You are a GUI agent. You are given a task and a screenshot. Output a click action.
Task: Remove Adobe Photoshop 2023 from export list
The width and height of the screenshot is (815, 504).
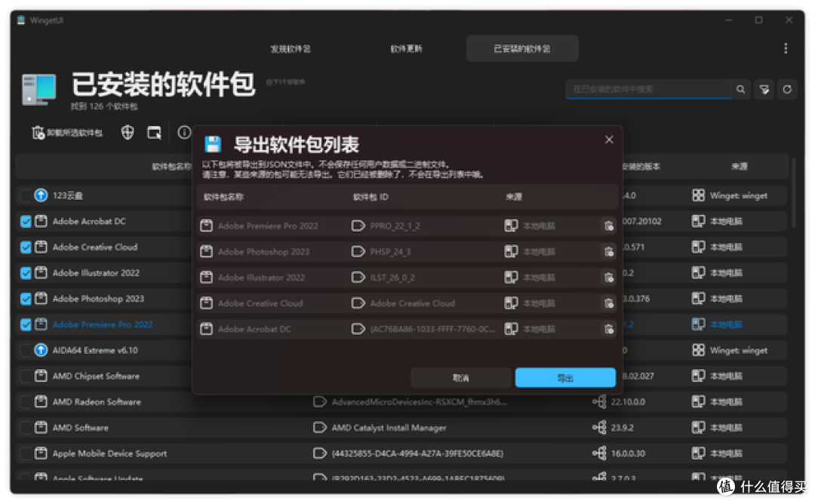(608, 252)
